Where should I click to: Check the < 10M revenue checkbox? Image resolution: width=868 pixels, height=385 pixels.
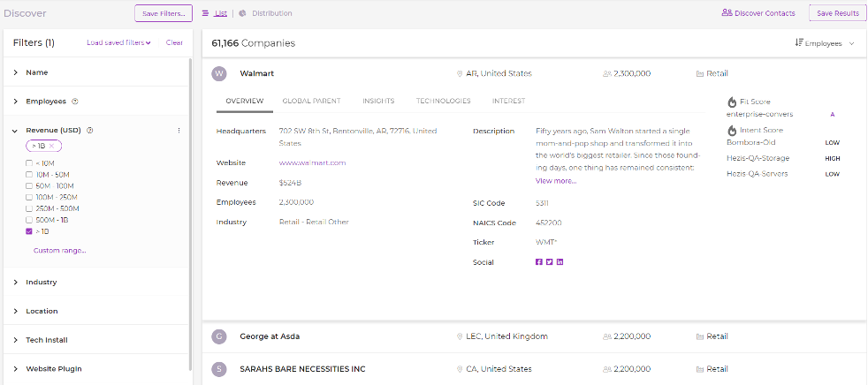pos(29,163)
